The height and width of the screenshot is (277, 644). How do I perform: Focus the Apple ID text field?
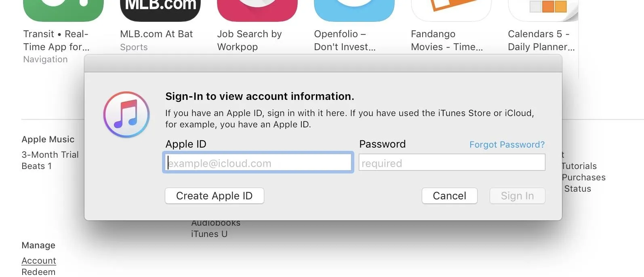point(258,163)
